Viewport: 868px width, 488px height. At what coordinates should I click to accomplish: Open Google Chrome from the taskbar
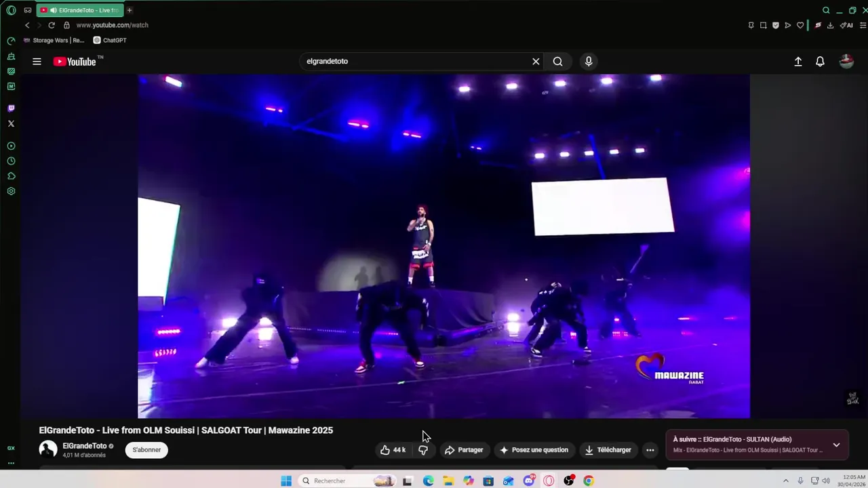[589, 481]
